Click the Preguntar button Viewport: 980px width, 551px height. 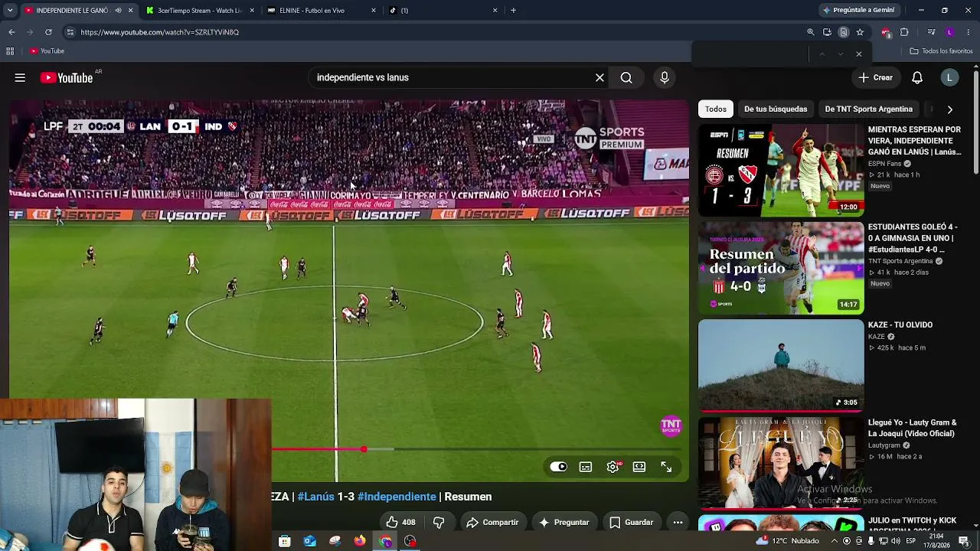(563, 522)
